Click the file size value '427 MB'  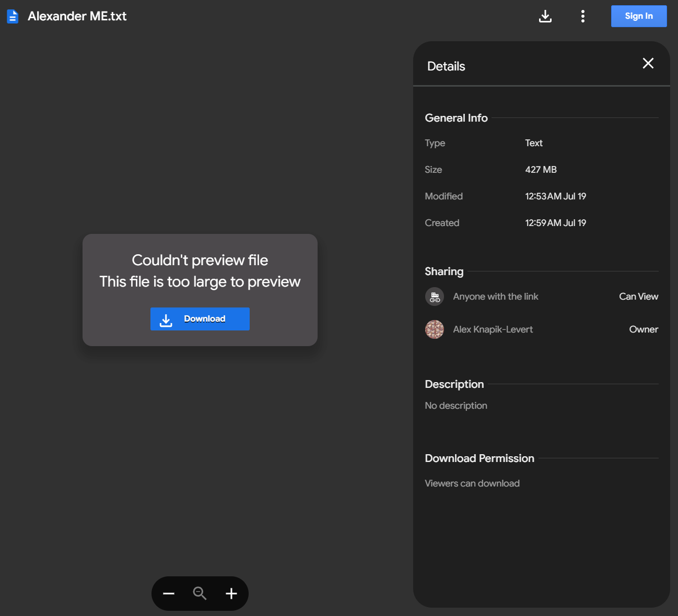(x=541, y=170)
